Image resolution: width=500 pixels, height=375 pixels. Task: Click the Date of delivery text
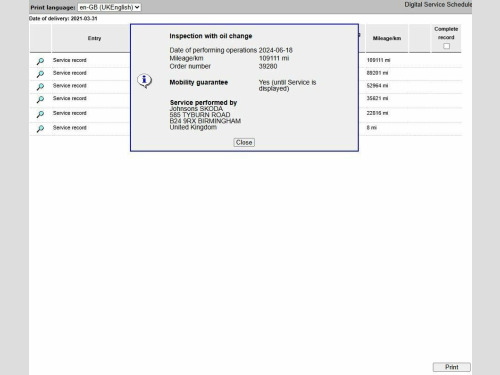pos(63,19)
